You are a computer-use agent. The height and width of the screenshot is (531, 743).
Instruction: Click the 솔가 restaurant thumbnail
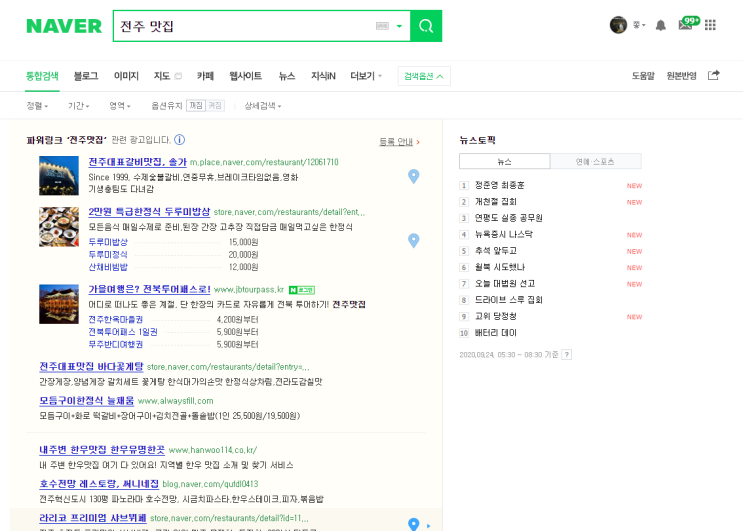pos(59,176)
